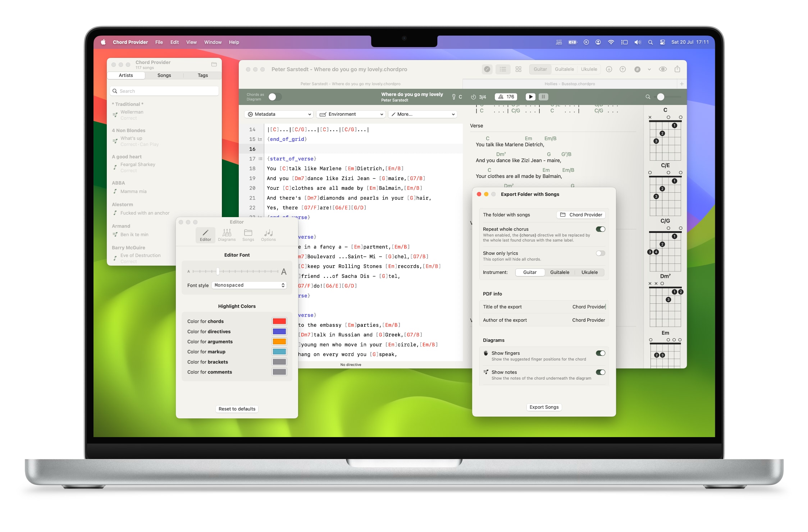
Task: Open the Chord Provider folder picker in the export window
Action: click(x=581, y=215)
